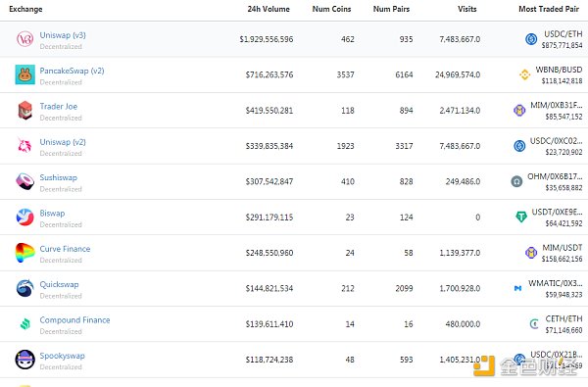Click the 3537 coins count value

[345, 75]
